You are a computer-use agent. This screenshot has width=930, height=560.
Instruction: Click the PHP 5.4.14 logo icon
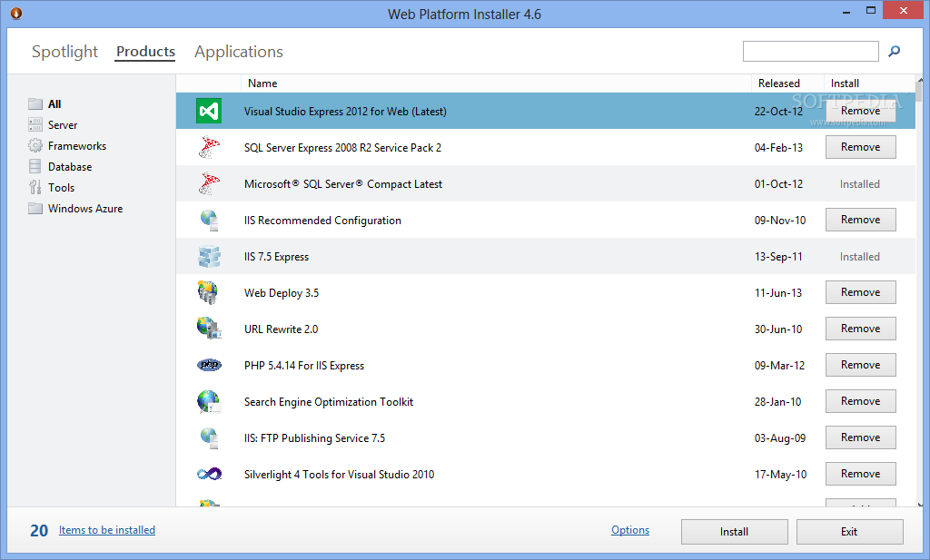(x=209, y=365)
